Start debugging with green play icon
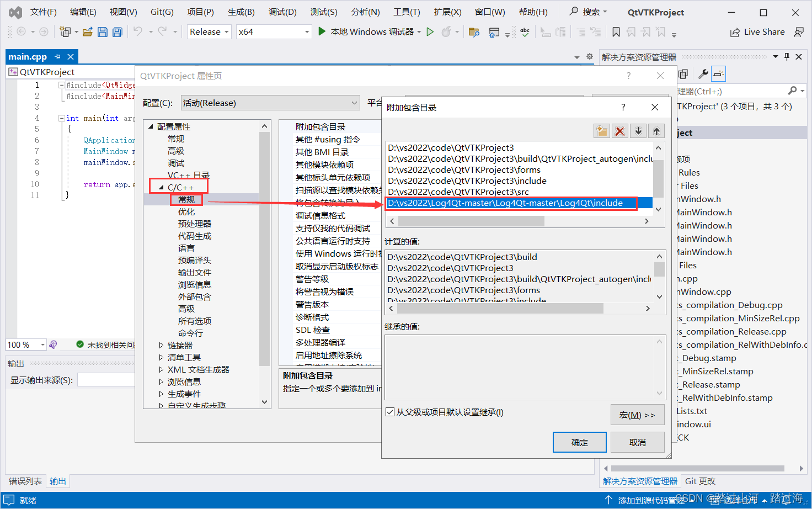This screenshot has height=509, width=812. coord(322,31)
